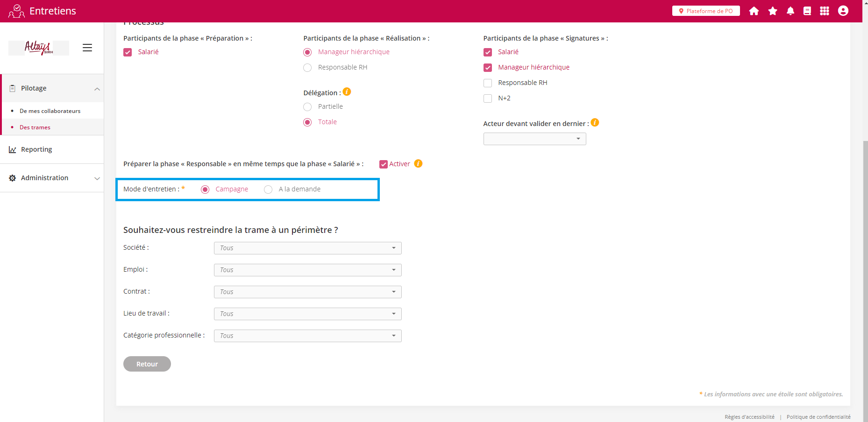
Task: Open the apps grid icon
Action: pos(824,11)
